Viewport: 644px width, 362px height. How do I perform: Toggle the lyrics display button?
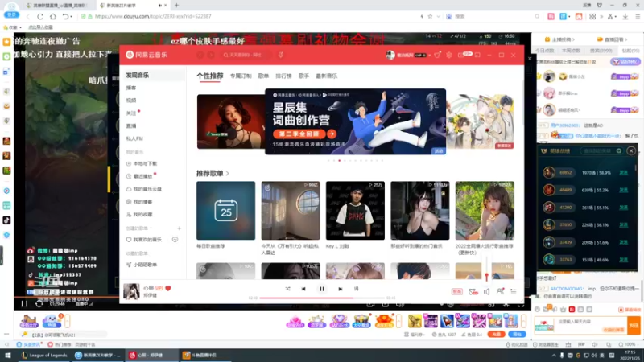[356, 289]
